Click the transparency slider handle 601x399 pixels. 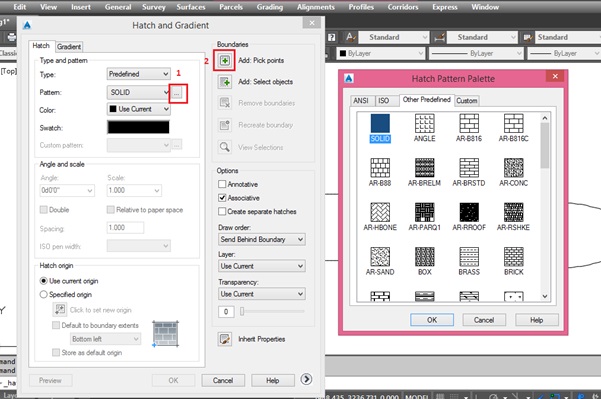[242, 312]
